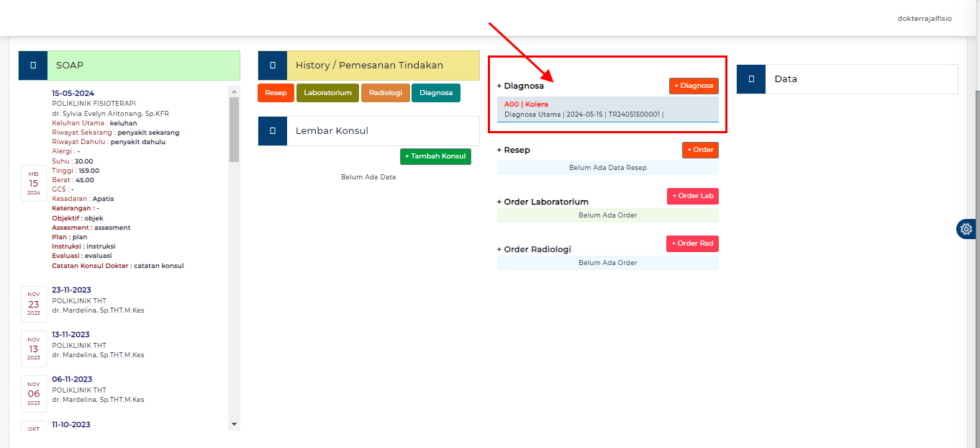Switch to the Radiologi history tab
980x448 pixels.
coord(386,93)
